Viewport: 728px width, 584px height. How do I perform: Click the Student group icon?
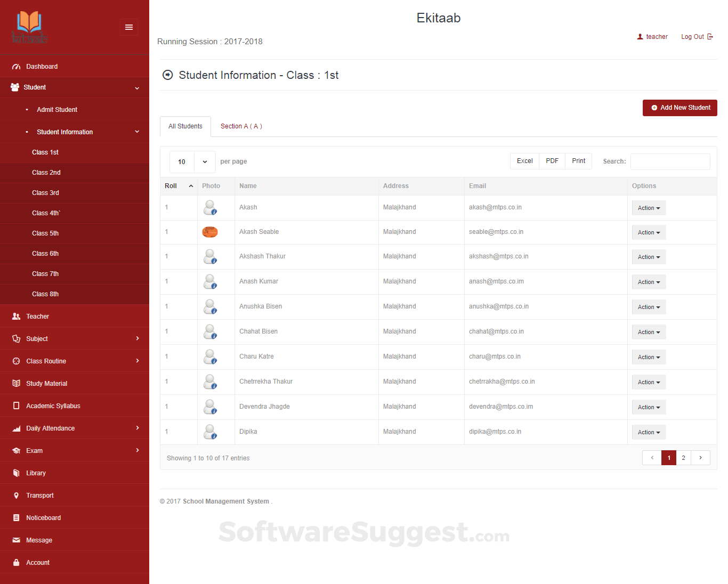[x=15, y=87]
